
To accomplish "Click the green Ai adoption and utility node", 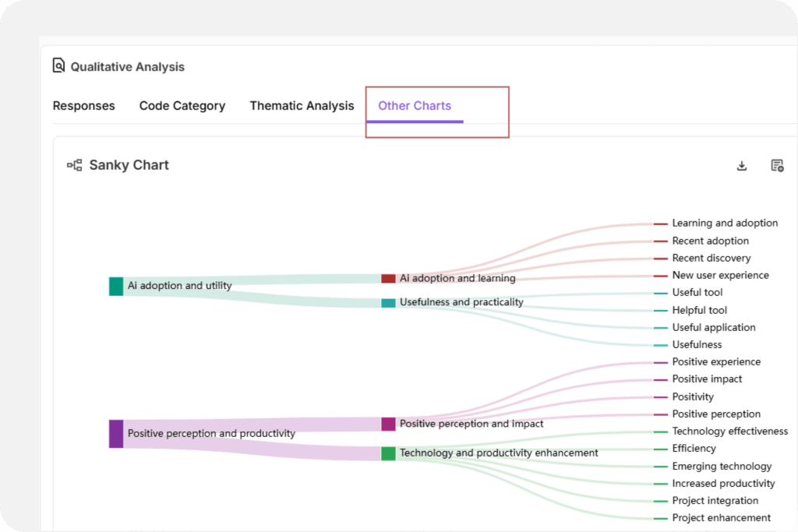I will coord(116,286).
